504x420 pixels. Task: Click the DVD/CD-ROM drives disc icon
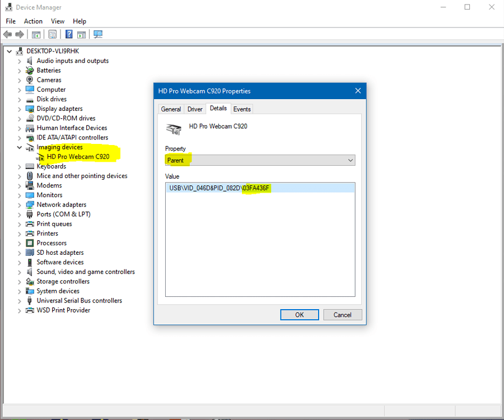pos(30,118)
